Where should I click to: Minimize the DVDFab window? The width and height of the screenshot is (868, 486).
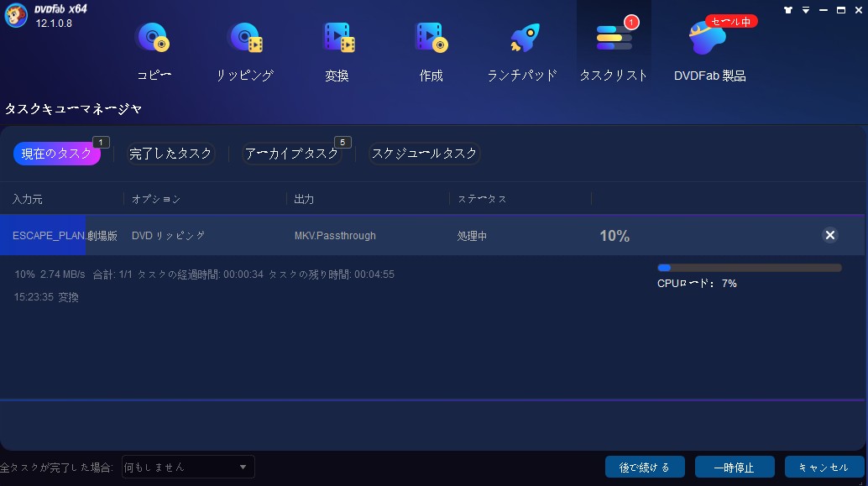824,10
